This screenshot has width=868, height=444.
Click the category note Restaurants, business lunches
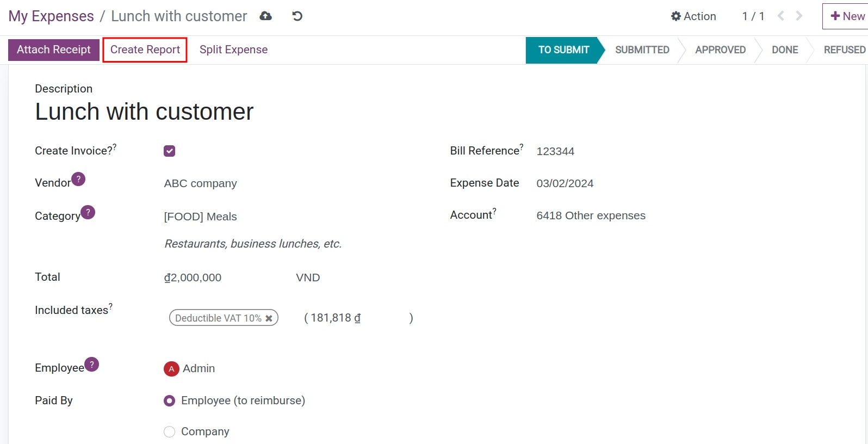[x=253, y=244]
